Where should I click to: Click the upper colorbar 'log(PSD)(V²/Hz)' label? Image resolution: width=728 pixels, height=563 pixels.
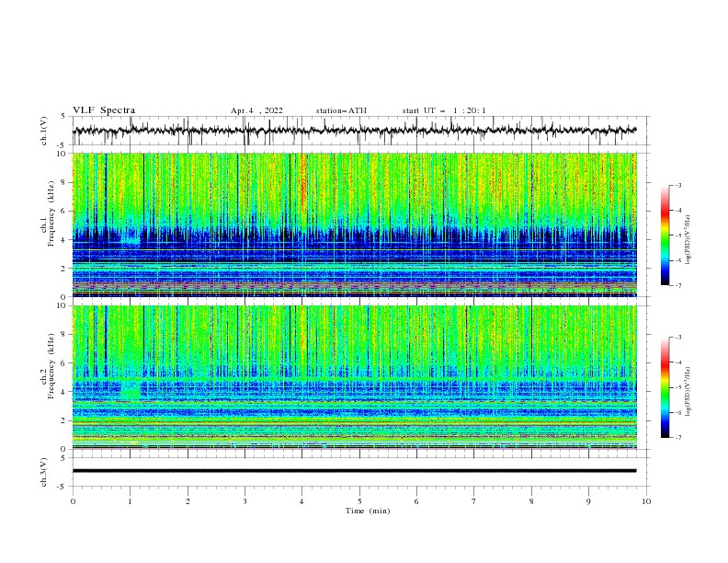tap(688, 240)
